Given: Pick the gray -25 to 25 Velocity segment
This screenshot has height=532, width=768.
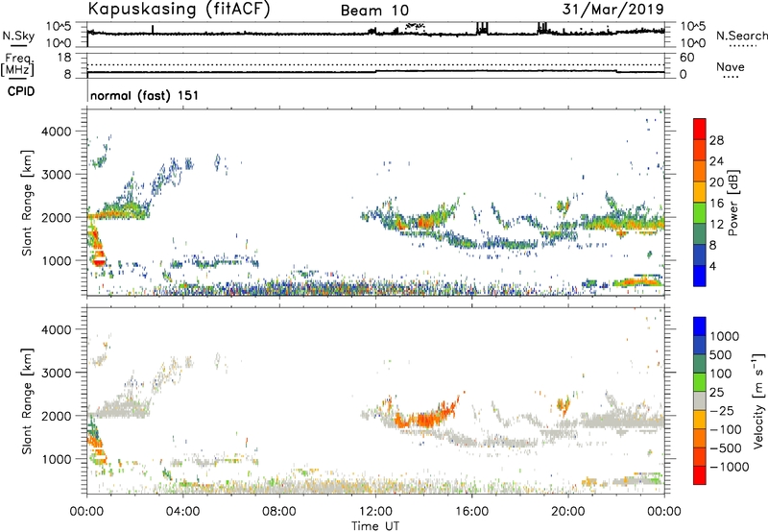Looking at the screenshot, I should [700, 400].
